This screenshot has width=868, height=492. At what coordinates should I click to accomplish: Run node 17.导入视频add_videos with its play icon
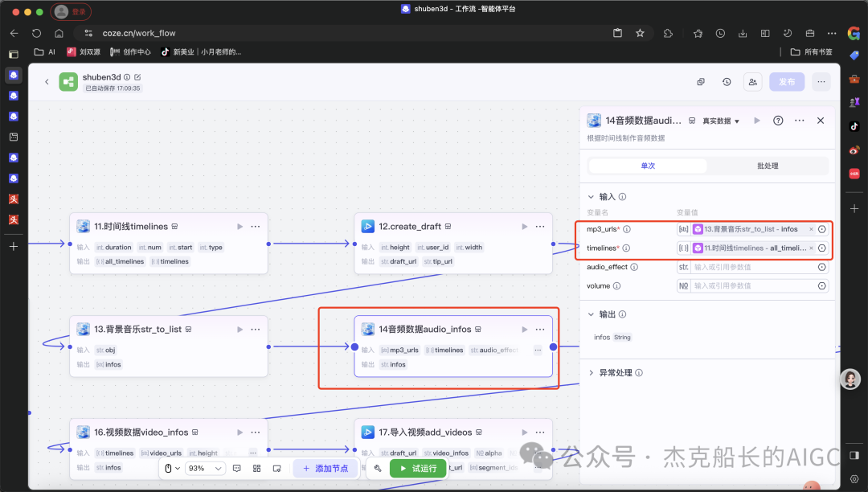pyautogui.click(x=524, y=433)
